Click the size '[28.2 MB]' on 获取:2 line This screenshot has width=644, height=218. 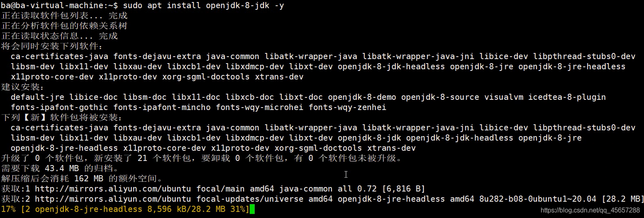click(622, 199)
